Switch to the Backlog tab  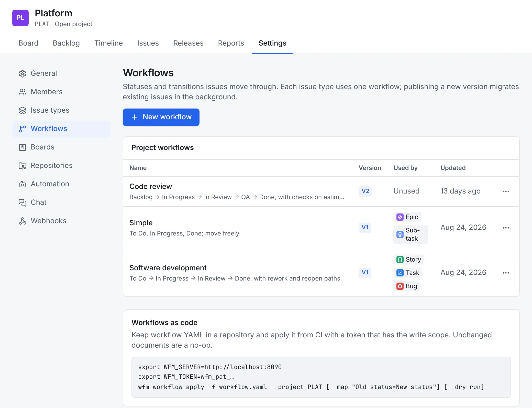pos(66,43)
